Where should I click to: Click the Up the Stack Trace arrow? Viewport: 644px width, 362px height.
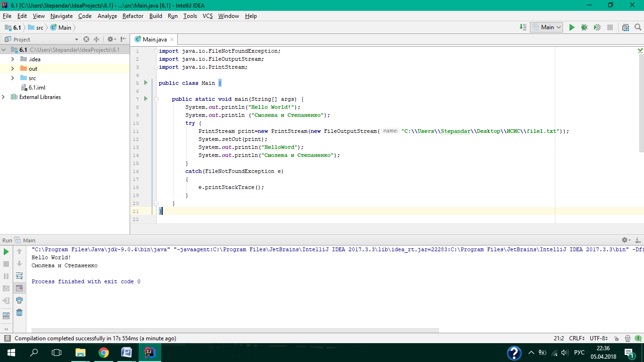click(19, 252)
